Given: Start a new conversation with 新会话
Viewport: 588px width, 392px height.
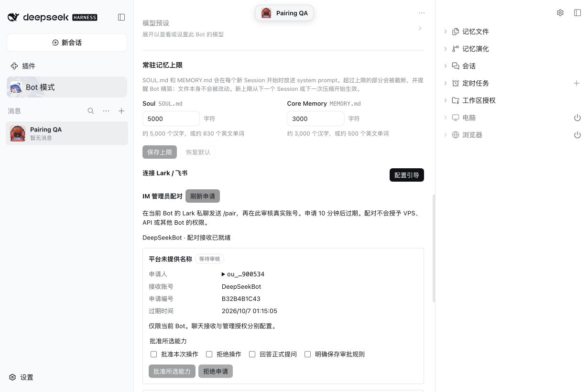Looking at the screenshot, I should [x=67, y=43].
